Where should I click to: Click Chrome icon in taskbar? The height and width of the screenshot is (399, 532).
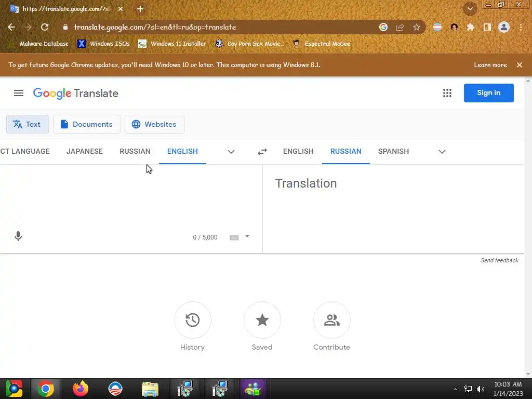pyautogui.click(x=46, y=389)
